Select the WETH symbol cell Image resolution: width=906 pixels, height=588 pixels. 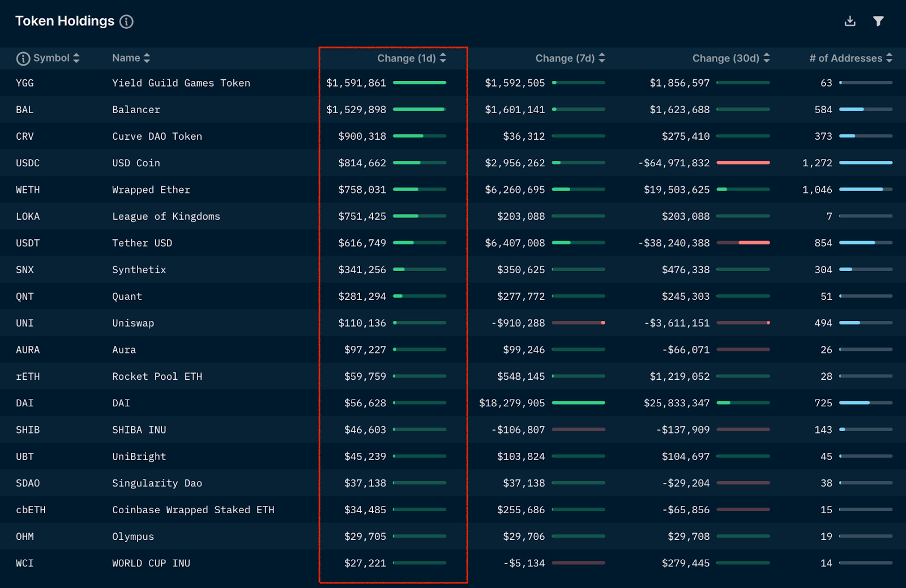28,190
